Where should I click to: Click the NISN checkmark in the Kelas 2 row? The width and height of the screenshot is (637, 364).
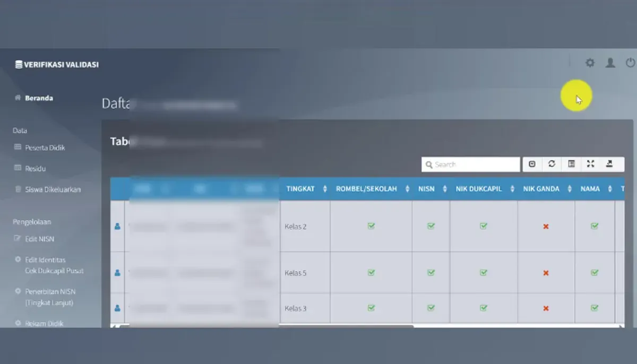coord(431,226)
